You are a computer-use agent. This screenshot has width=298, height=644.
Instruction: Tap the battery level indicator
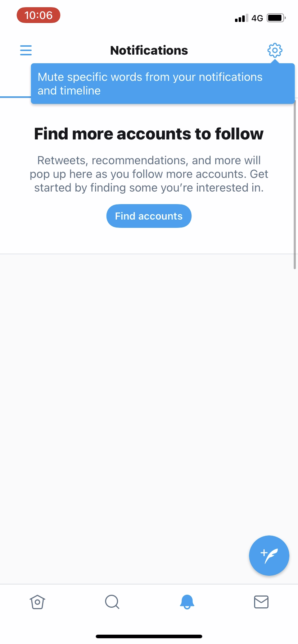(x=276, y=17)
